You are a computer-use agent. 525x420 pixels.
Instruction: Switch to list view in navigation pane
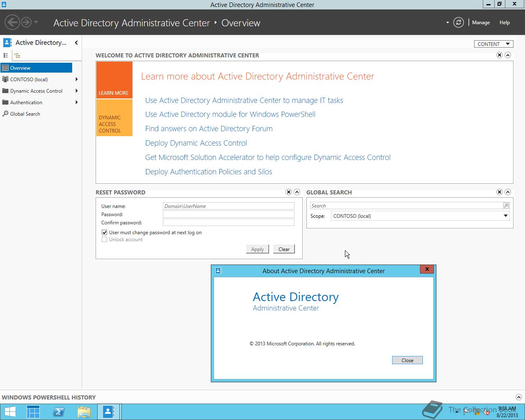(6, 55)
